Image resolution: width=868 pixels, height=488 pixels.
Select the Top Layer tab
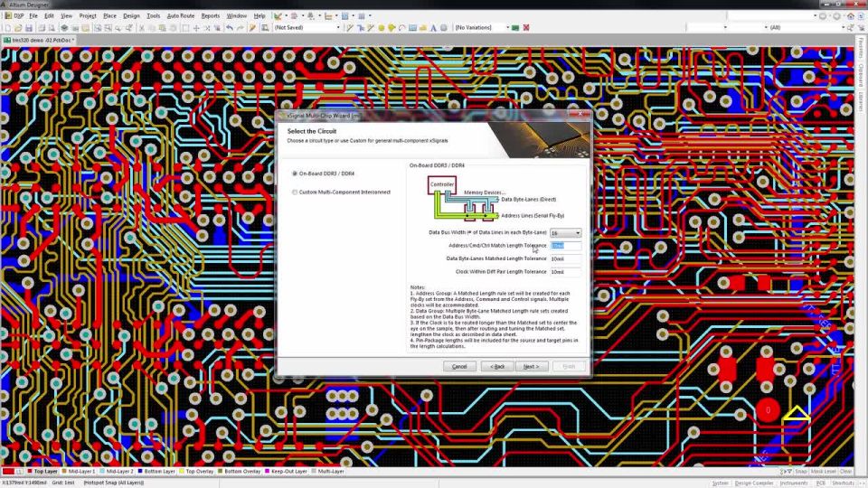click(x=42, y=472)
